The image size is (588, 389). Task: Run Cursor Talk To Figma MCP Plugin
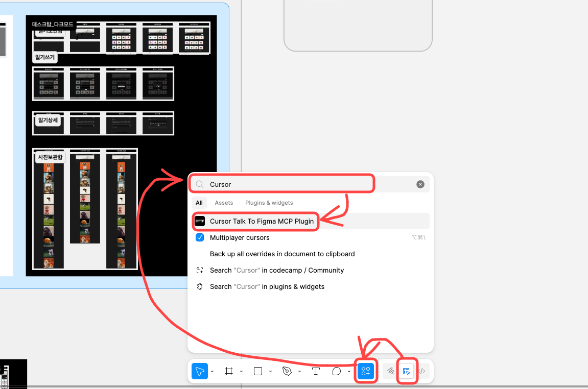(x=311, y=221)
